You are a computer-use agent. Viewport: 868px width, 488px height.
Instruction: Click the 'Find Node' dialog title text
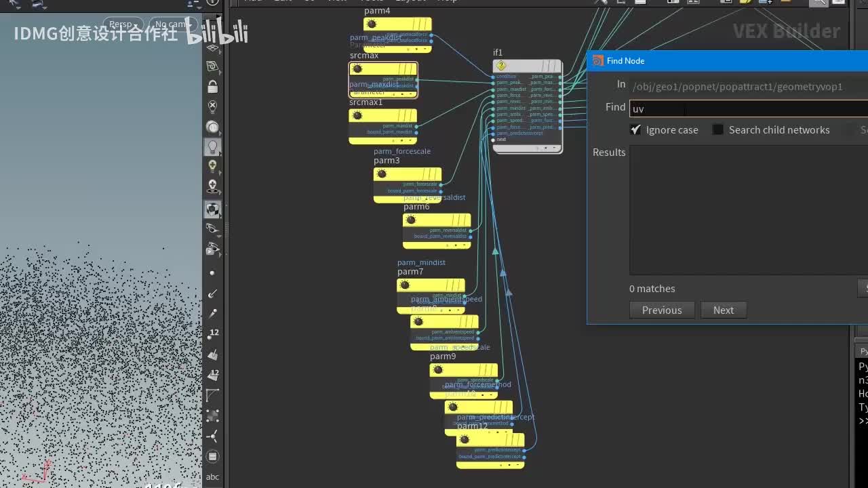pyautogui.click(x=625, y=60)
